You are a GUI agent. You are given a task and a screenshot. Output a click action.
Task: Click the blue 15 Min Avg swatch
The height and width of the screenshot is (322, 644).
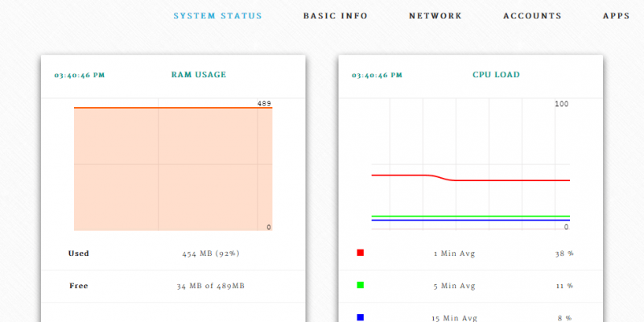point(360,317)
